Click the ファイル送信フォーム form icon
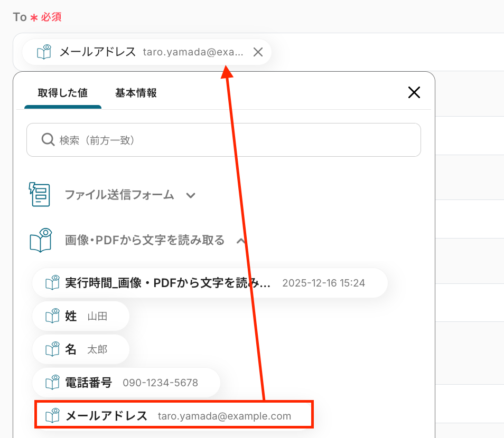This screenshot has width=504, height=438. coord(40,195)
